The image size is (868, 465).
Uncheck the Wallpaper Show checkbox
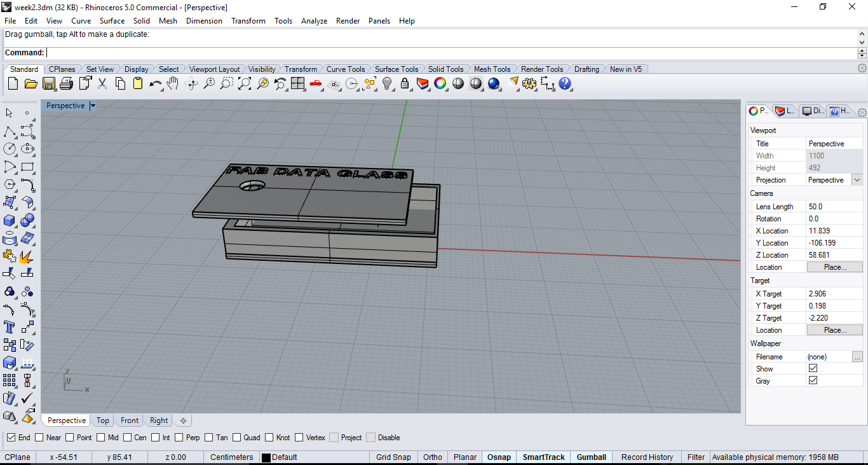[813, 368]
